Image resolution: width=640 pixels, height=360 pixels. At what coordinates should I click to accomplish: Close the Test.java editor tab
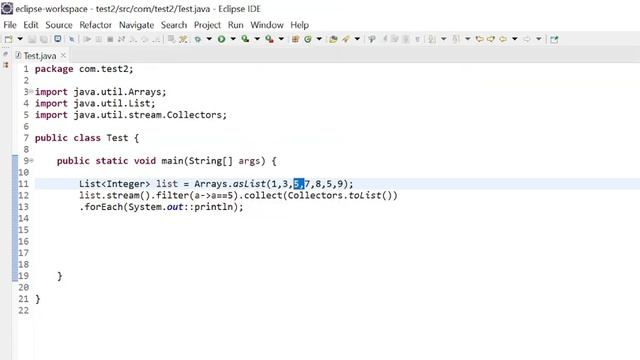[63, 55]
